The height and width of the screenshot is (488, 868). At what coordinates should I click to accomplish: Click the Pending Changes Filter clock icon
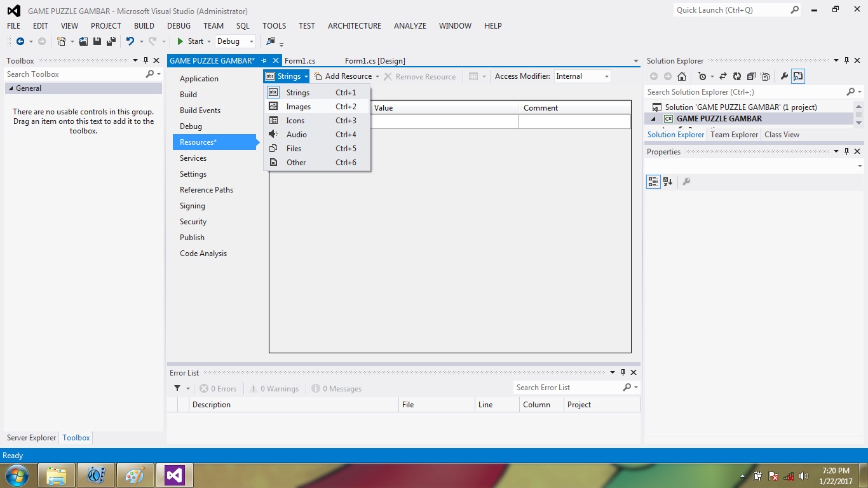[702, 76]
